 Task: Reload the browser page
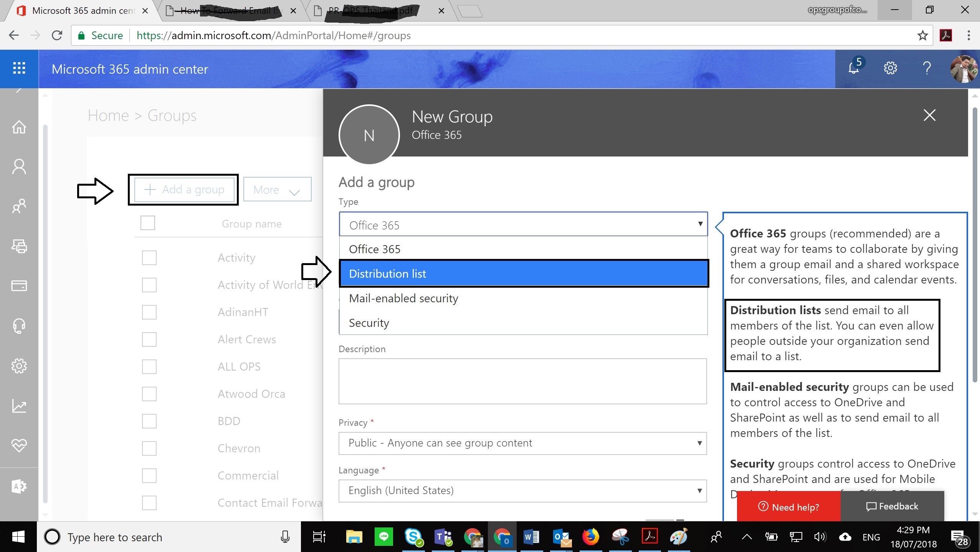57,35
